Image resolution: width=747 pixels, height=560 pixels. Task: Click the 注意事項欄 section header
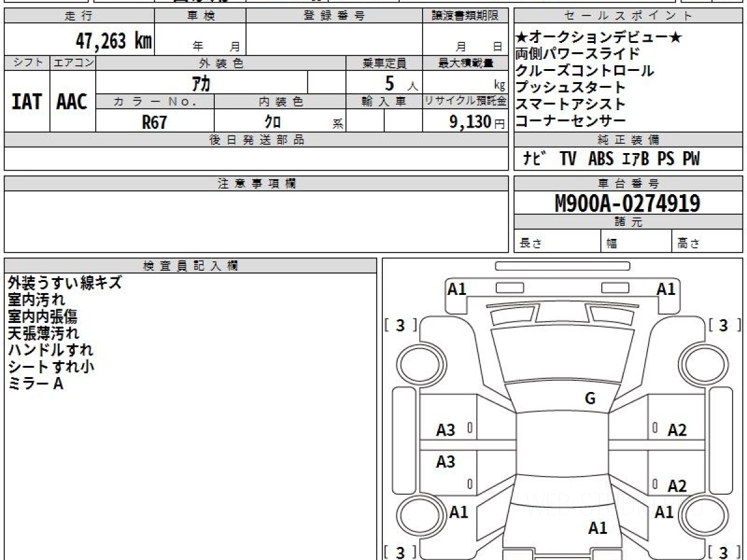[x=256, y=184]
